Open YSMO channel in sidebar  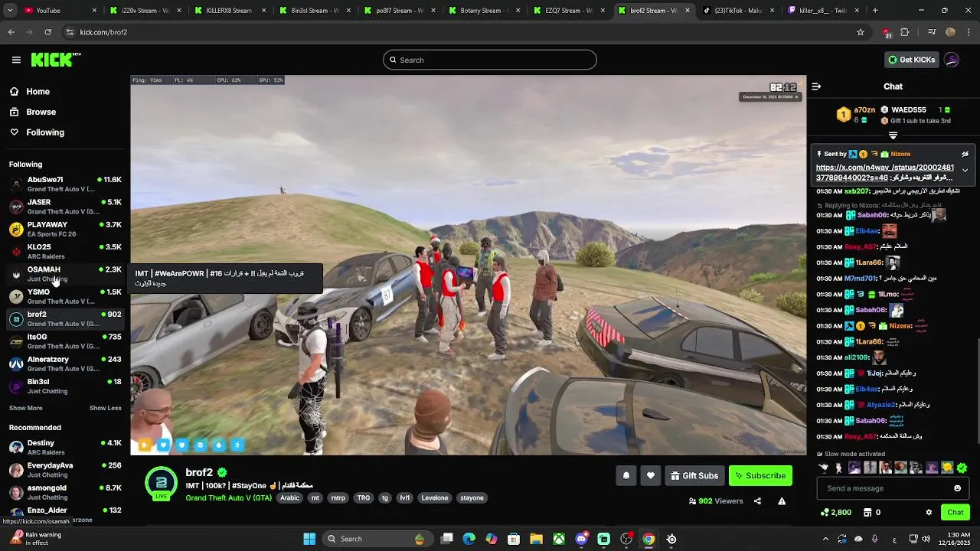point(65,297)
